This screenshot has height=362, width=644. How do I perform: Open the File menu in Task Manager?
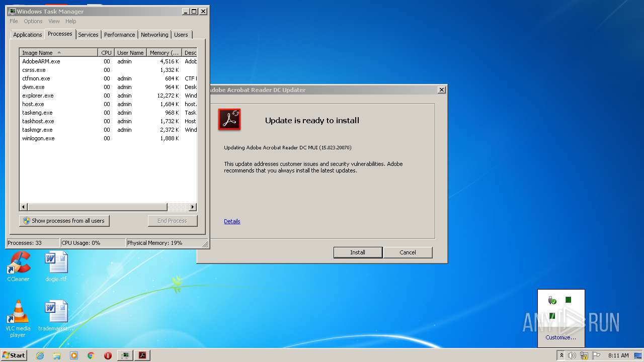tap(14, 21)
